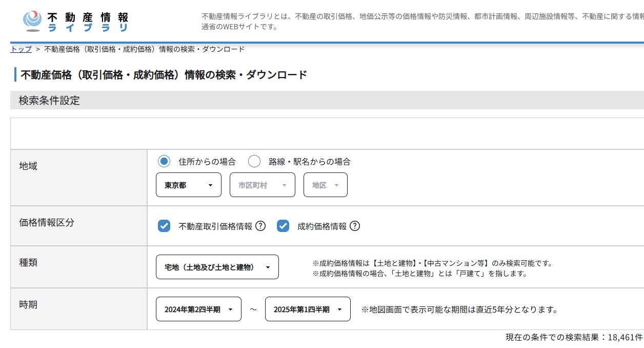Go to トップ via breadcrumb link

point(21,49)
